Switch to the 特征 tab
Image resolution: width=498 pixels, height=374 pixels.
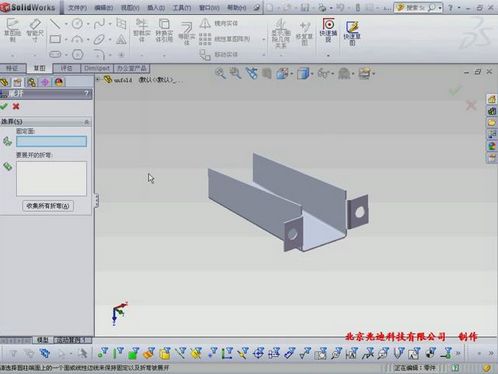tap(12, 68)
